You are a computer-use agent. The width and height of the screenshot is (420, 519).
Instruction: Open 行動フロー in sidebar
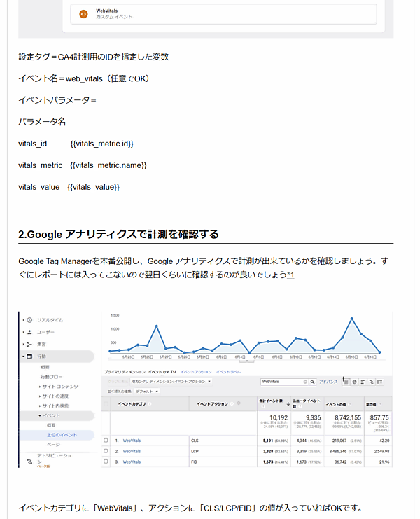(x=51, y=377)
